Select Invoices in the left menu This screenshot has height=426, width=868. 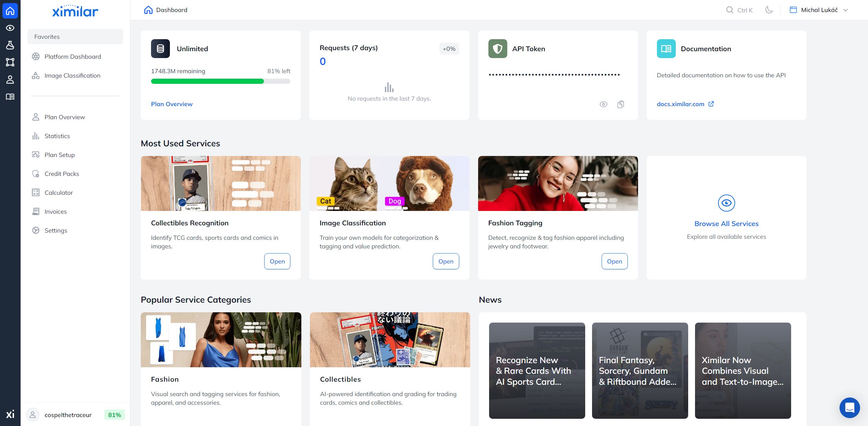point(55,211)
